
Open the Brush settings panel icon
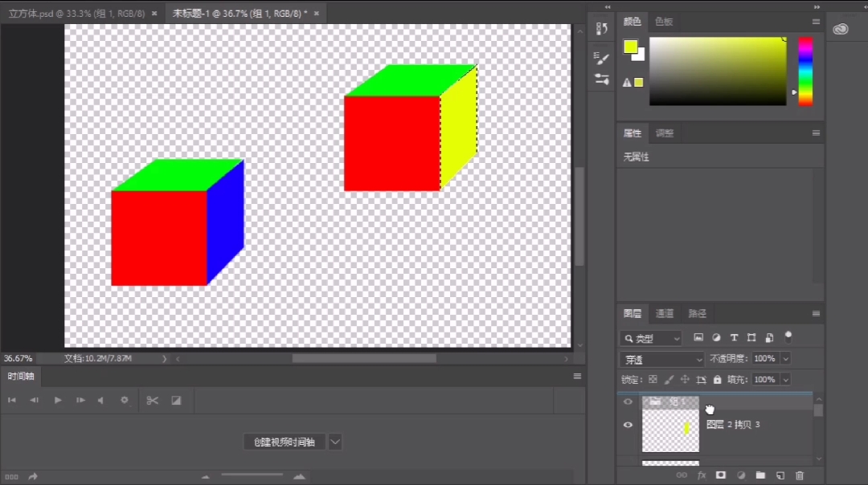pos(602,58)
